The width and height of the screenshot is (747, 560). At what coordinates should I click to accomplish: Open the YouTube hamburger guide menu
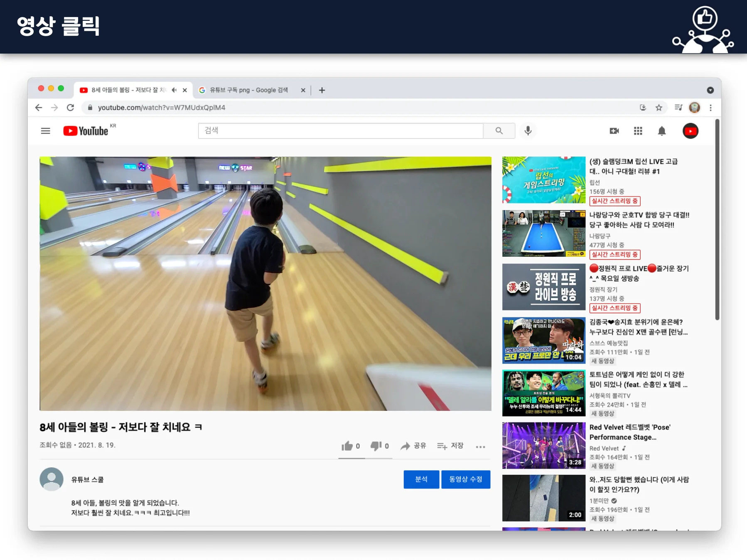tap(46, 131)
